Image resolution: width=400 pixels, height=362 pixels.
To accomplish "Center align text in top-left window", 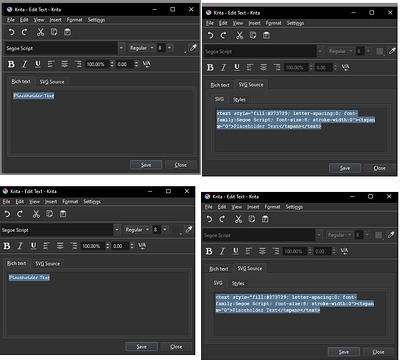I will (x=64, y=64).
